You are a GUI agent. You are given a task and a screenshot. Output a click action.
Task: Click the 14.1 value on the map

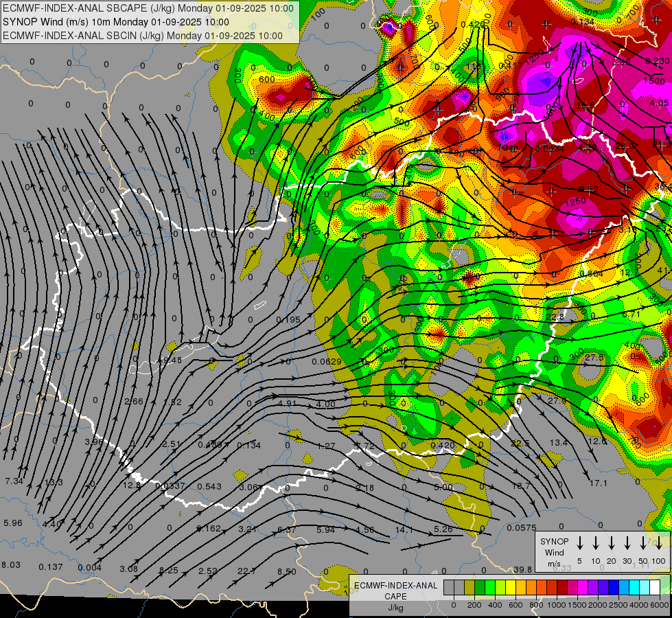[404, 530]
